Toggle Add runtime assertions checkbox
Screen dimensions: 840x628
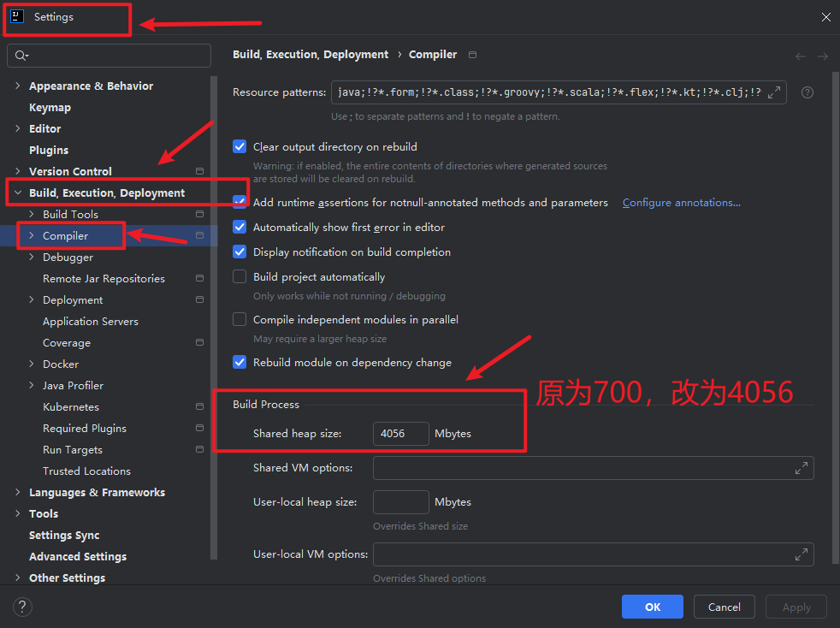pos(240,202)
